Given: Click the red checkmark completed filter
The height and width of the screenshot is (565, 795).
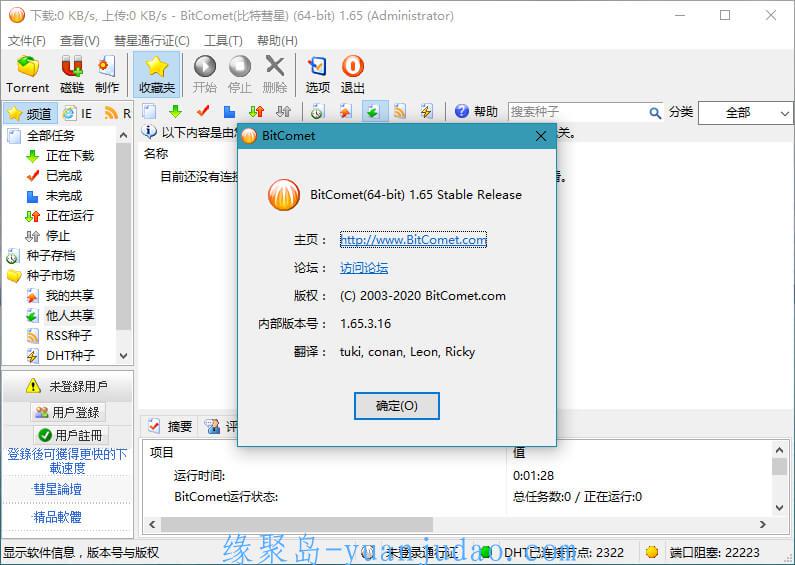Looking at the screenshot, I should [x=203, y=111].
